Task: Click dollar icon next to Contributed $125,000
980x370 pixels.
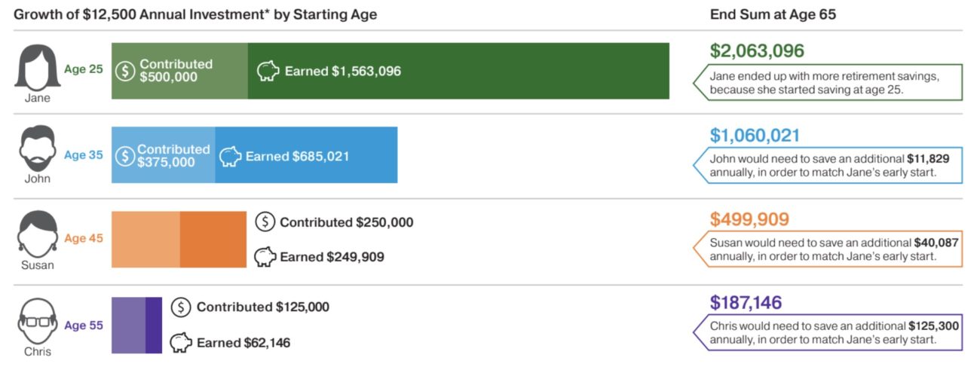Action: [181, 307]
